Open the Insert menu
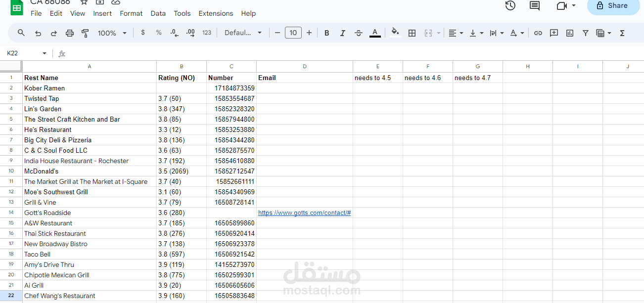Viewport: 644px width, 303px height. click(102, 13)
